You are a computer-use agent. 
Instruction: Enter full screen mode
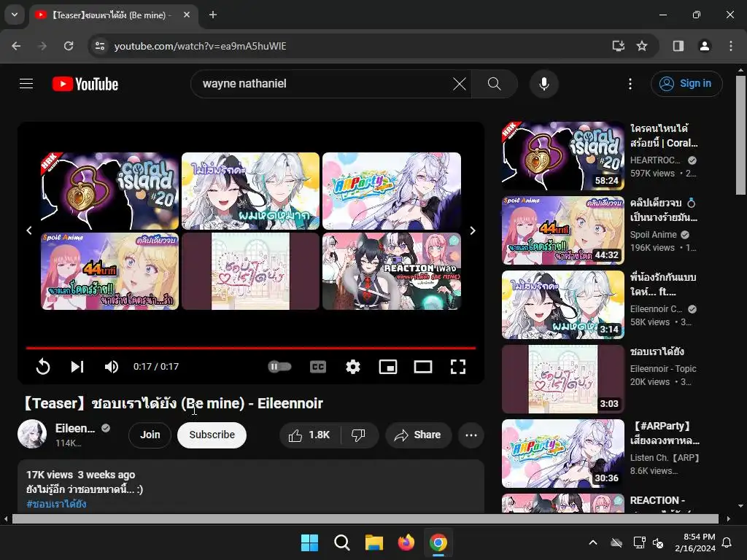coord(458,366)
